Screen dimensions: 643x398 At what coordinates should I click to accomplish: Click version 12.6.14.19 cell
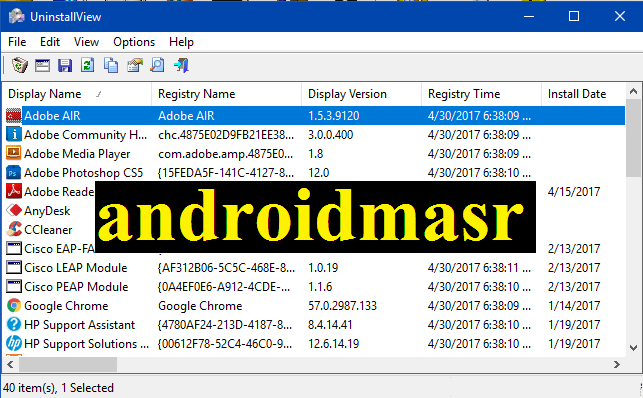click(333, 343)
